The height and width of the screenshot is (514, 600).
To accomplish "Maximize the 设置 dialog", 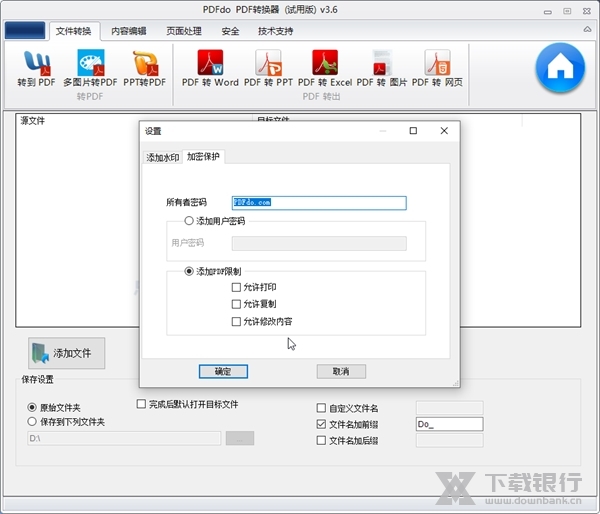I will click(x=413, y=131).
